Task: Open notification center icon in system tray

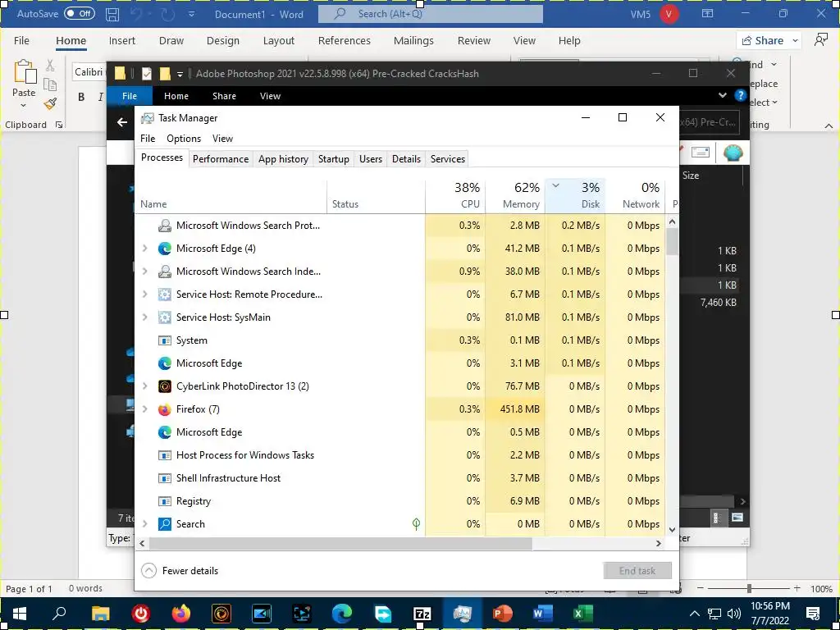Action: click(x=813, y=614)
